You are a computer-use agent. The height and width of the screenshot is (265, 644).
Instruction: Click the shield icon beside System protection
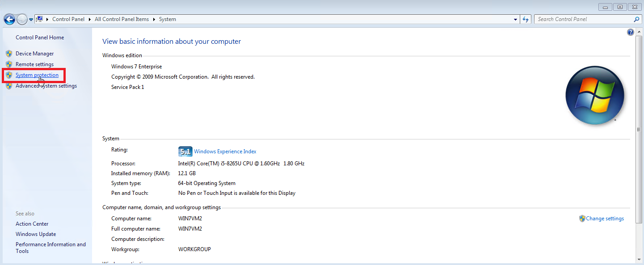coord(9,75)
